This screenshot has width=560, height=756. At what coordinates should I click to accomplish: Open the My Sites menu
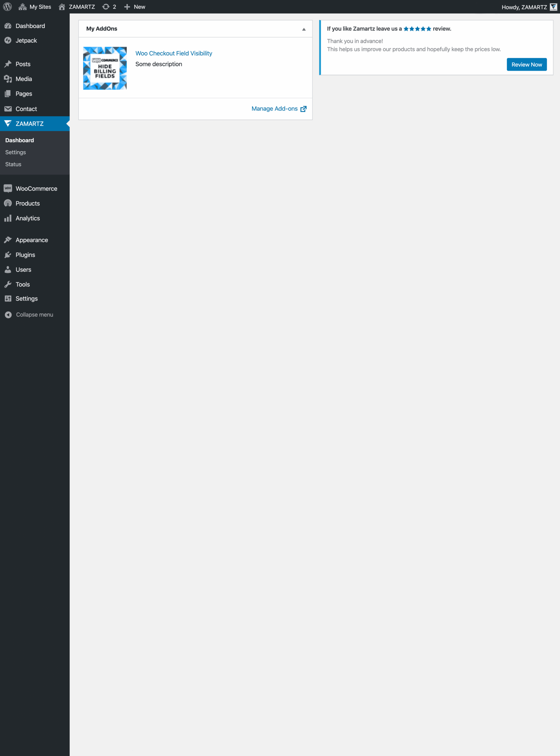tap(34, 6)
